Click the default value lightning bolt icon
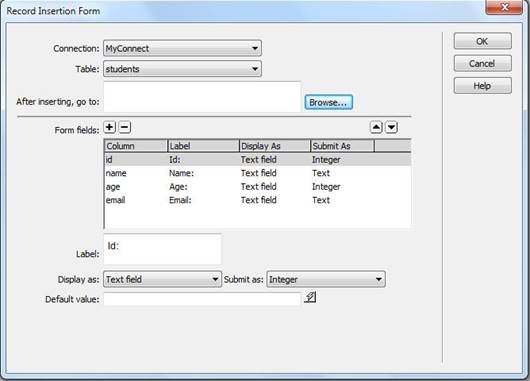Screen dimensions: 530x381 coord(310,297)
